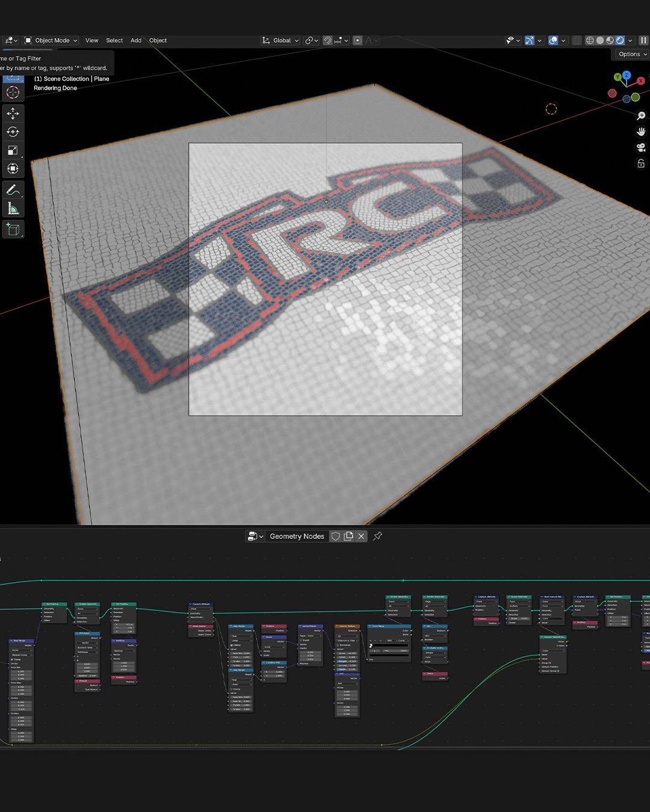Click the Color Ramp gradient bar
650x812 pixels.
389,645
